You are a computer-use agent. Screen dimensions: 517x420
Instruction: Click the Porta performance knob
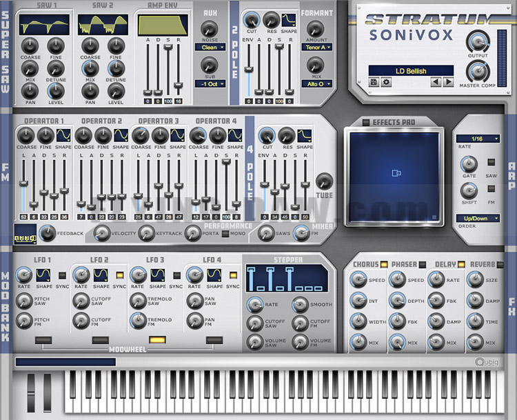[192, 233]
